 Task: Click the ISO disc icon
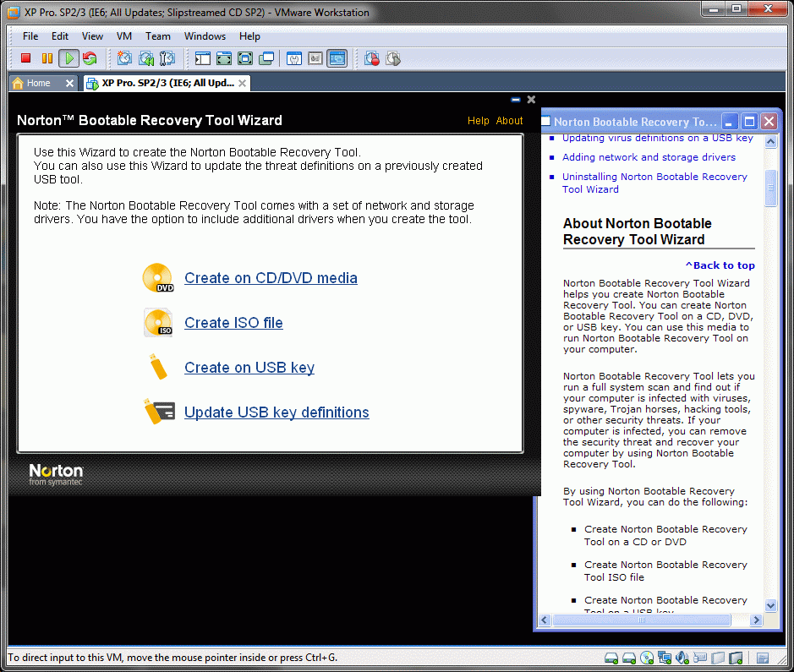[158, 323]
